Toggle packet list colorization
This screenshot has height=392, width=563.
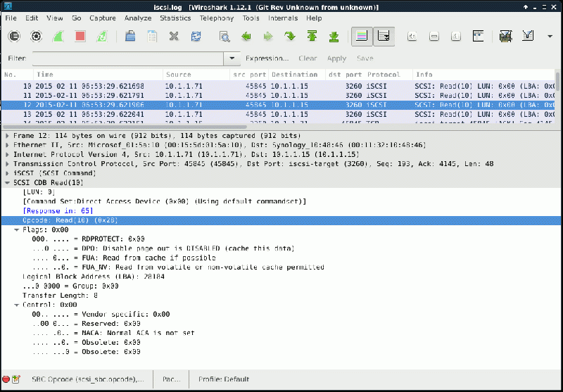[362, 37]
